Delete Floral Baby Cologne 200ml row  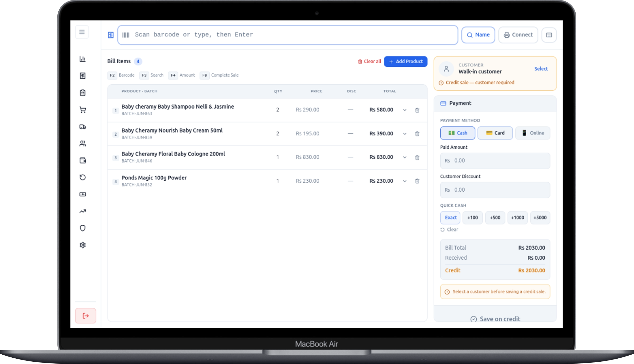coord(417,157)
